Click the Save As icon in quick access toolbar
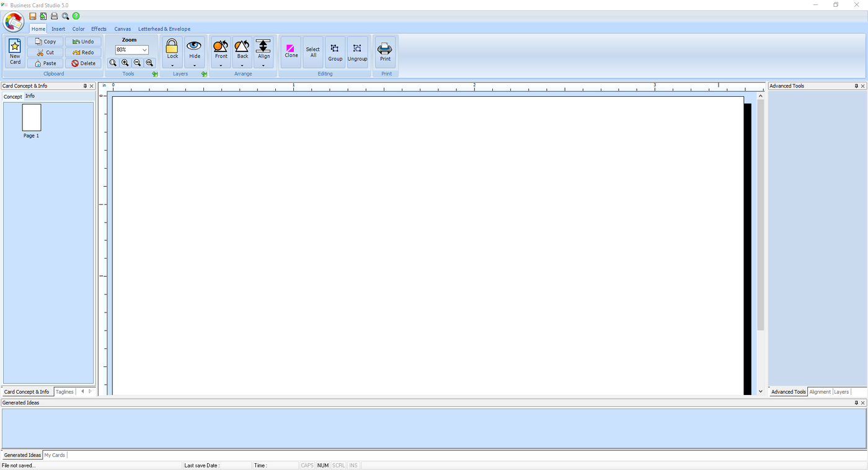Viewport: 868px width, 470px height. 43,16
